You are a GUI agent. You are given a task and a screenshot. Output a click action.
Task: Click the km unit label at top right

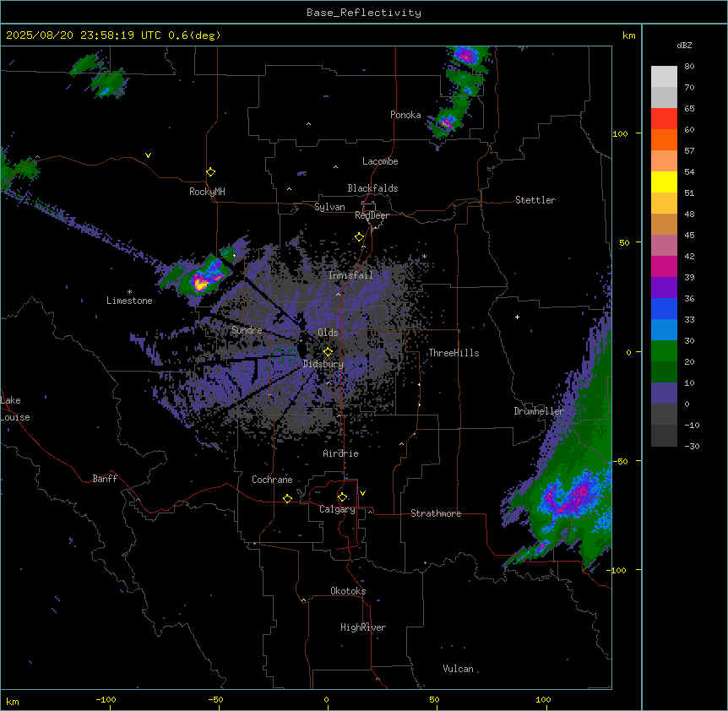[x=628, y=35]
